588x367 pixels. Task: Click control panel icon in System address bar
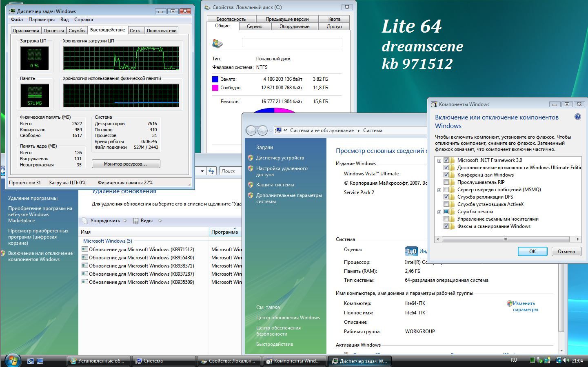click(x=278, y=130)
